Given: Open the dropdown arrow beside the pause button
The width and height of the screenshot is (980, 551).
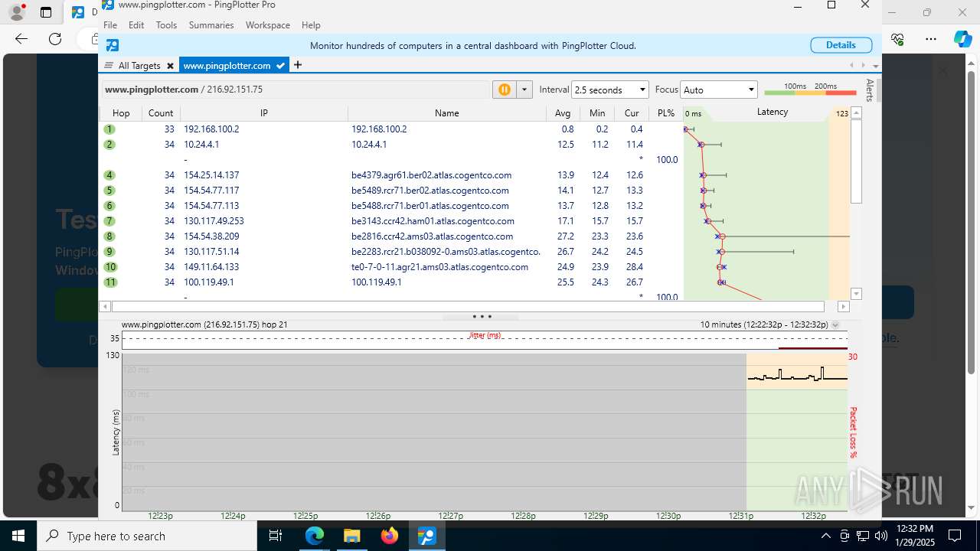Looking at the screenshot, I should 524,90.
